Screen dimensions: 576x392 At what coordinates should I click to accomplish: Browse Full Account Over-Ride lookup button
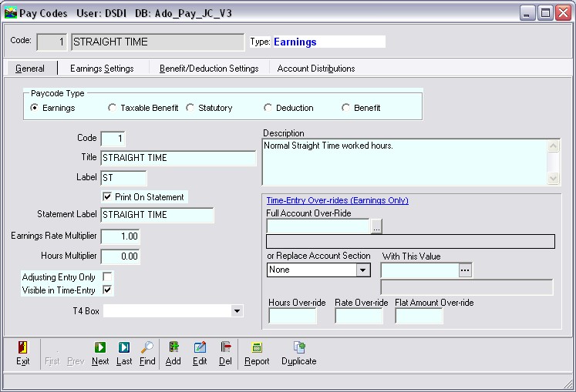click(376, 226)
